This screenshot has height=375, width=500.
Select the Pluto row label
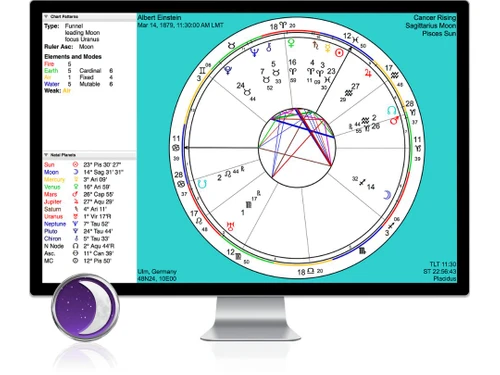[51, 231]
